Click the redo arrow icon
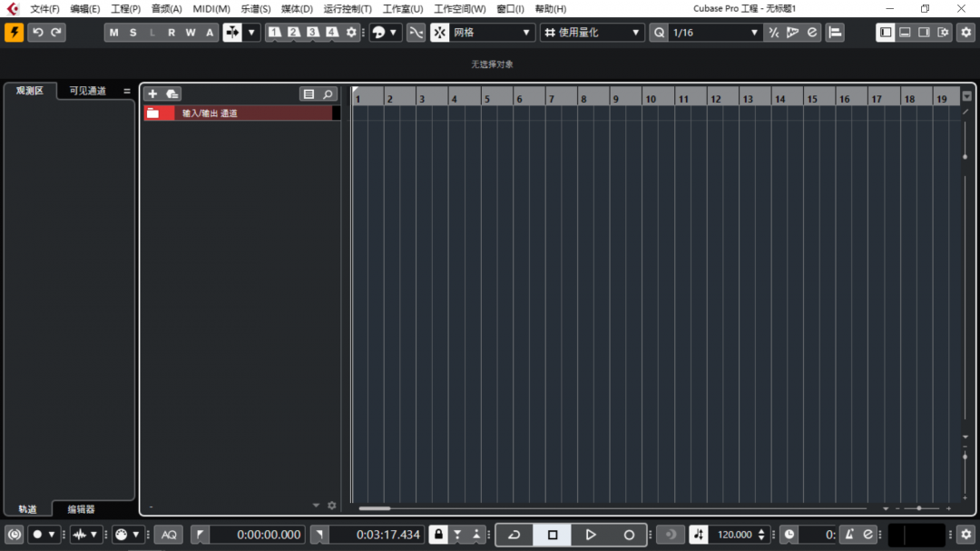 click(57, 33)
